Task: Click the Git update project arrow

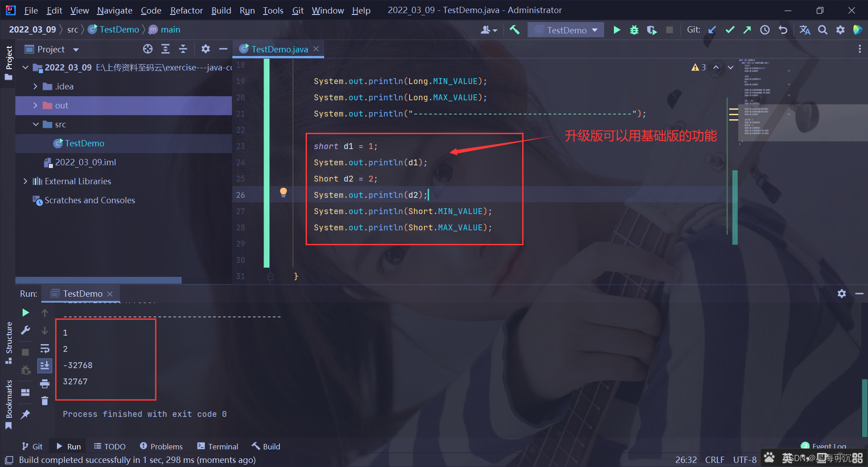Action: [712, 30]
